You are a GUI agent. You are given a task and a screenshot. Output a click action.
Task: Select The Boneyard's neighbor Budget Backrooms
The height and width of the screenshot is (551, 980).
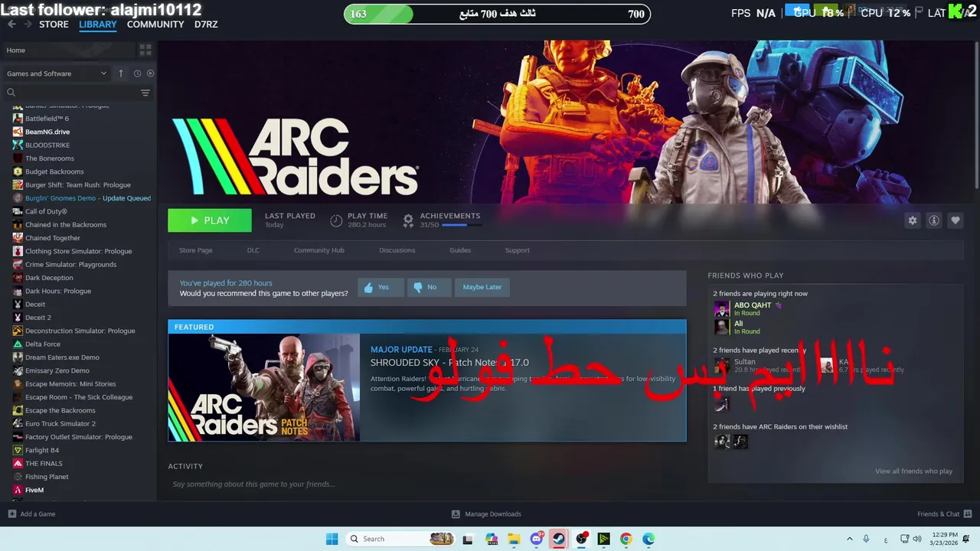(54, 171)
